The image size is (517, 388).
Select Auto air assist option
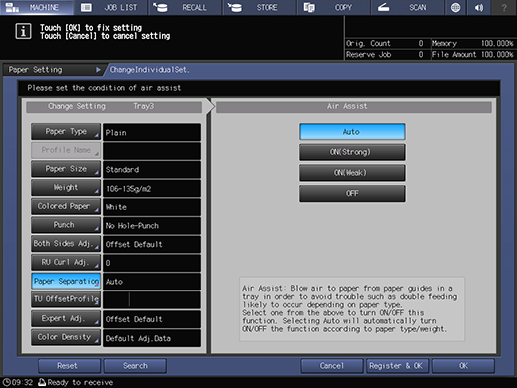[x=352, y=132]
